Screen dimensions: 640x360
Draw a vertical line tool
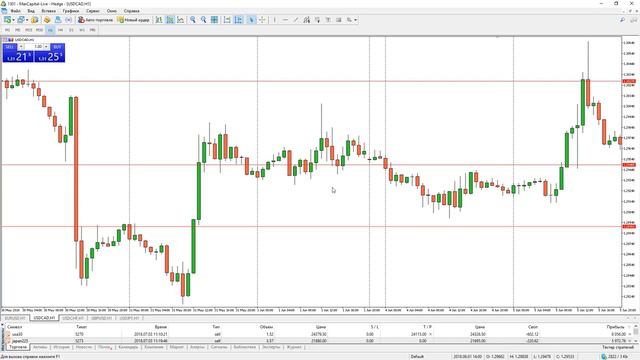pyautogui.click(x=275, y=20)
